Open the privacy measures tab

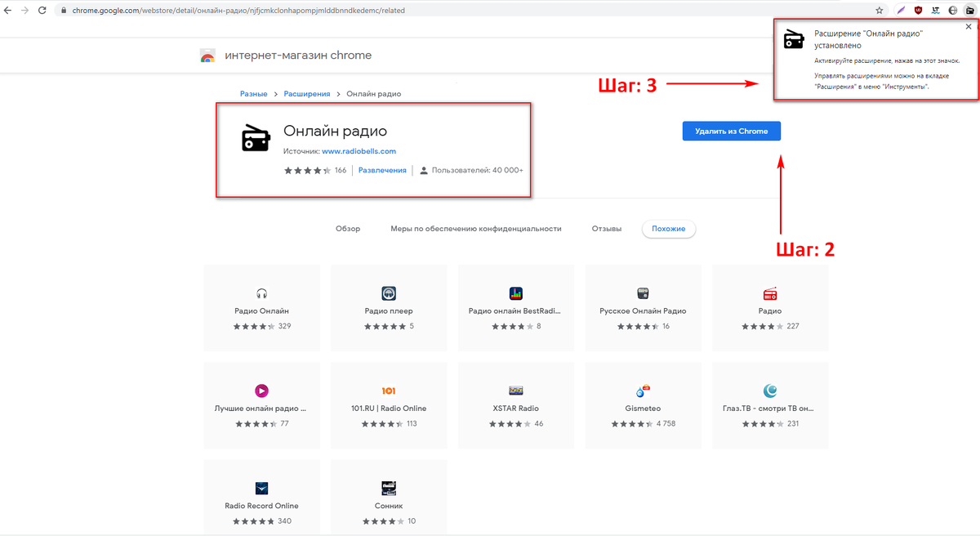pyautogui.click(x=476, y=229)
